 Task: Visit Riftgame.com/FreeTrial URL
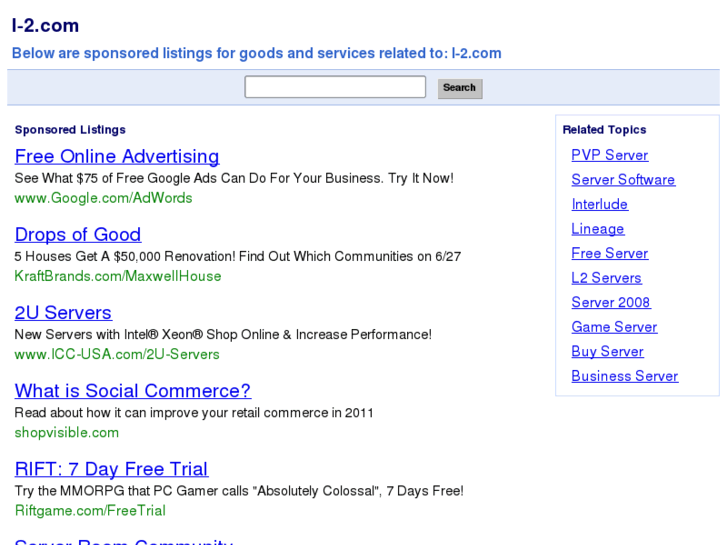coord(90,511)
